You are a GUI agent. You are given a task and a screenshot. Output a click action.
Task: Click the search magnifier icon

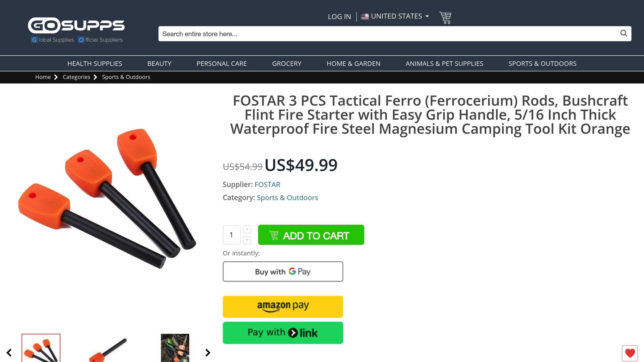[624, 33]
